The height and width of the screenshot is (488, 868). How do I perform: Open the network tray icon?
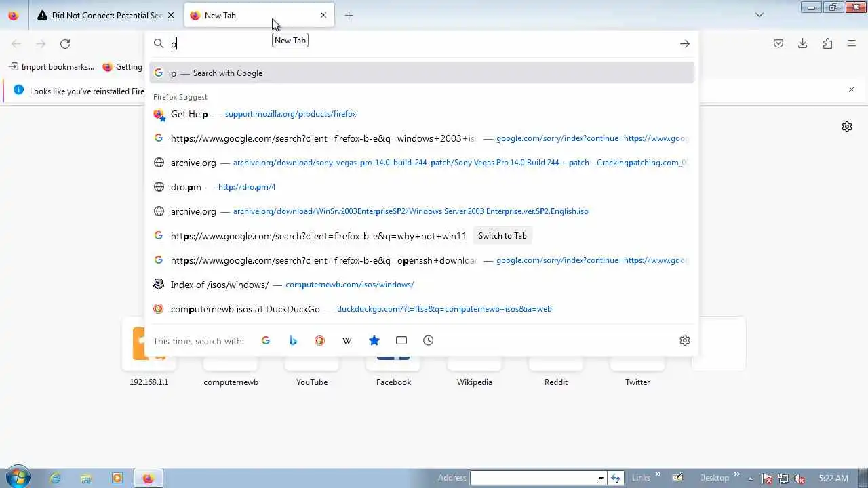(783, 478)
